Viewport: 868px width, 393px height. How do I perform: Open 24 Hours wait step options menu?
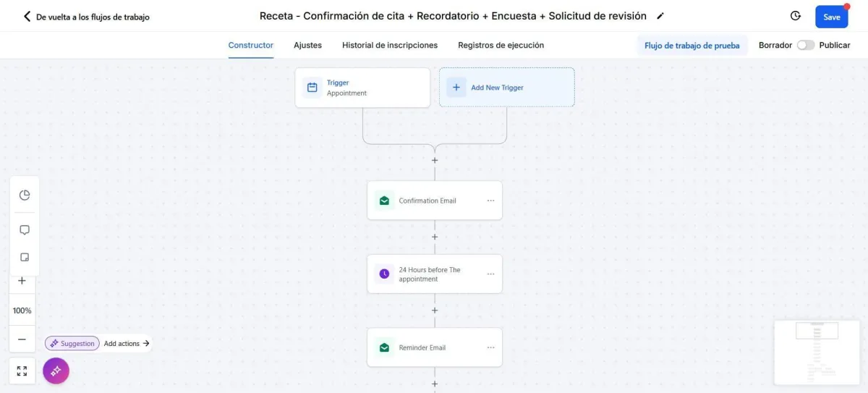490,274
